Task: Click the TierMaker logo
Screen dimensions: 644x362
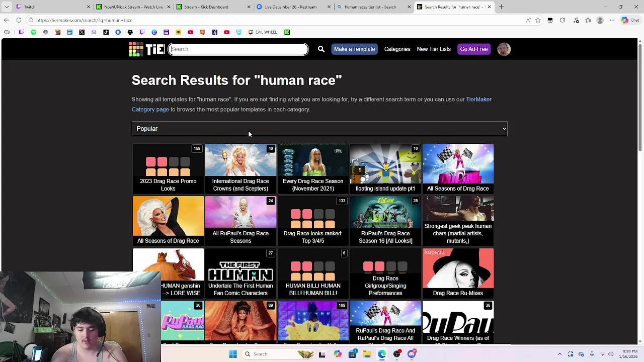Action: pyautogui.click(x=146, y=49)
